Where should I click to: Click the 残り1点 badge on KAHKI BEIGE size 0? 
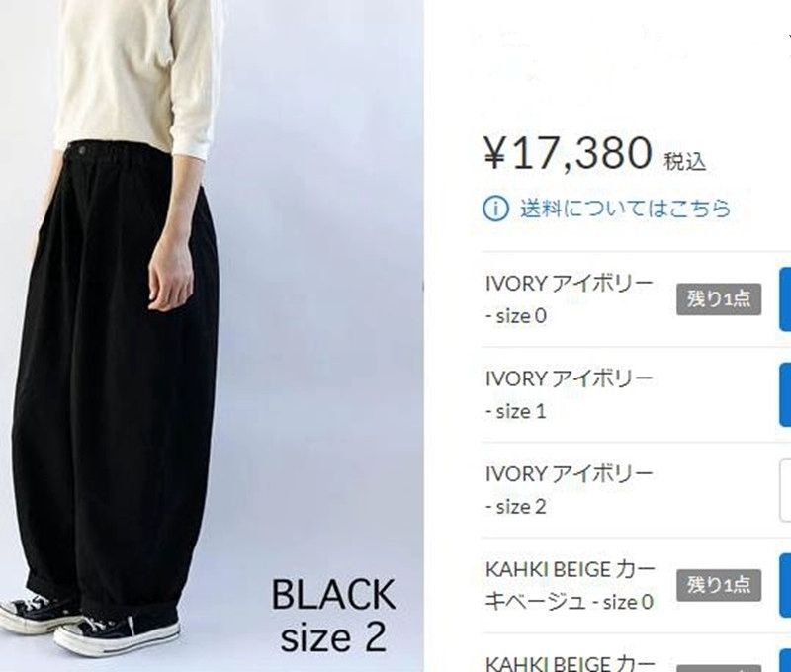[719, 585]
